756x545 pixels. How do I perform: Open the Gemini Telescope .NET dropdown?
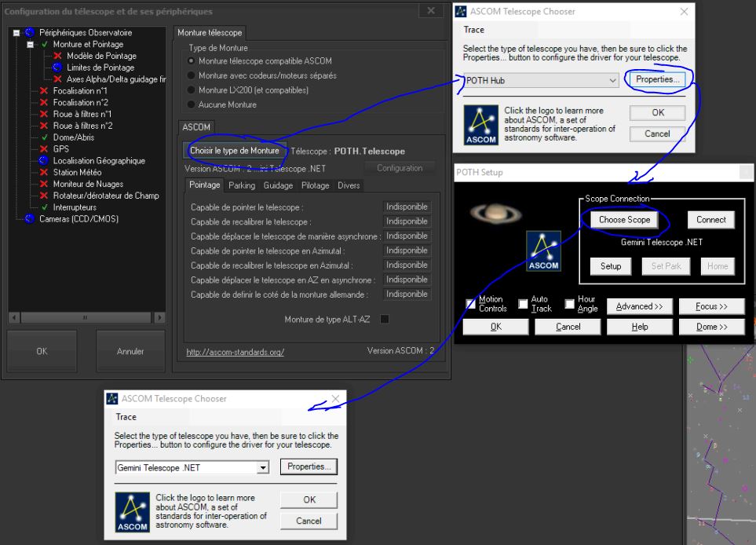click(x=264, y=467)
